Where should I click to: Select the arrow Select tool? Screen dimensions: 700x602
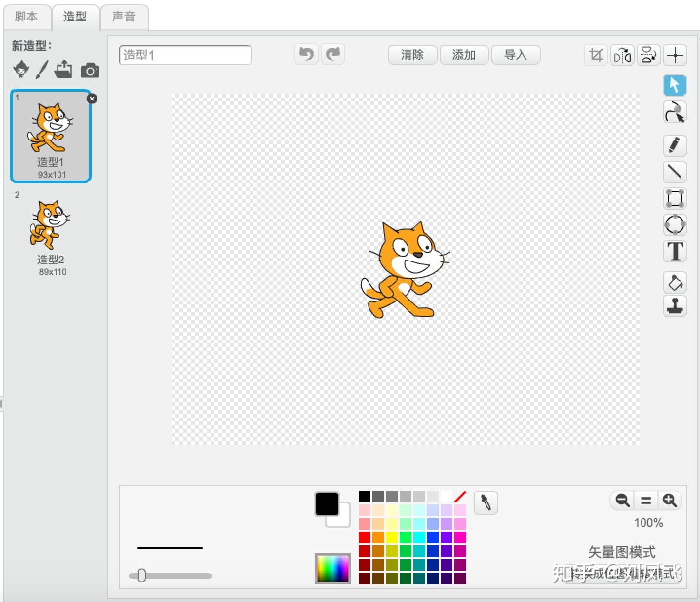tap(675, 85)
